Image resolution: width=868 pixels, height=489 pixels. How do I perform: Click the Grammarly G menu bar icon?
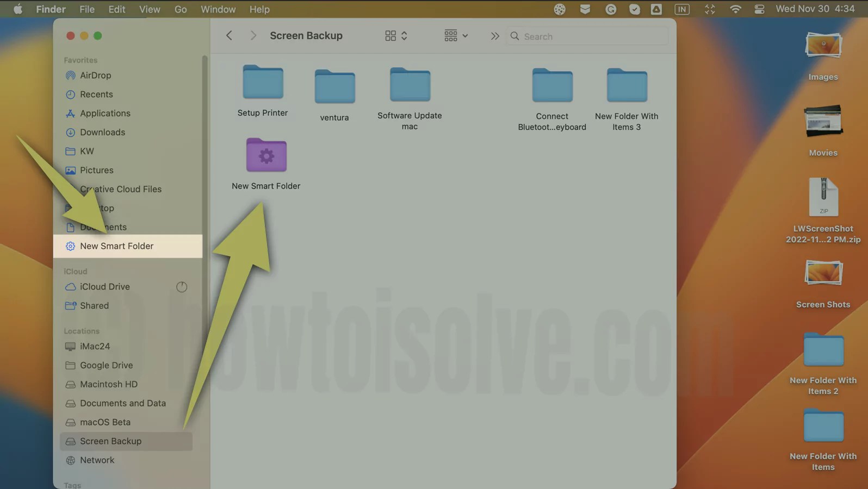tap(611, 9)
